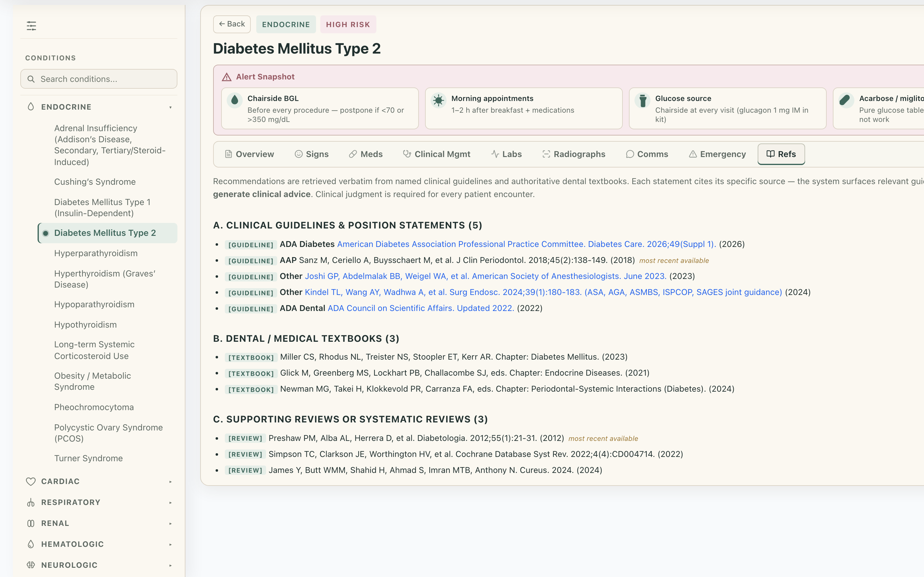This screenshot has height=577, width=924.
Task: Click the Glucose source alert card title
Action: tap(683, 99)
